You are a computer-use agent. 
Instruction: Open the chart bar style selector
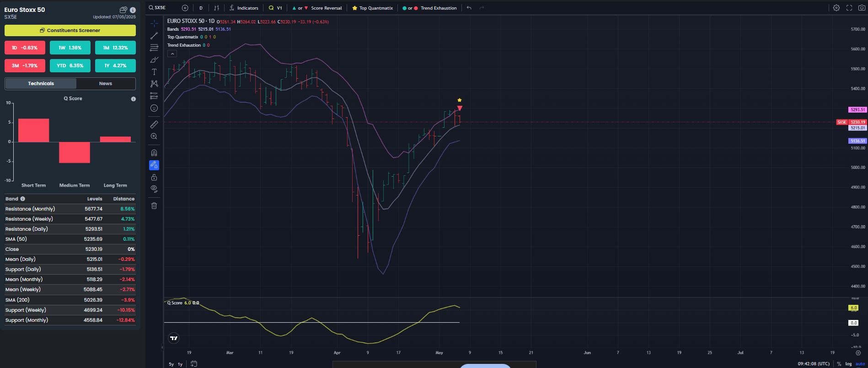click(x=217, y=8)
